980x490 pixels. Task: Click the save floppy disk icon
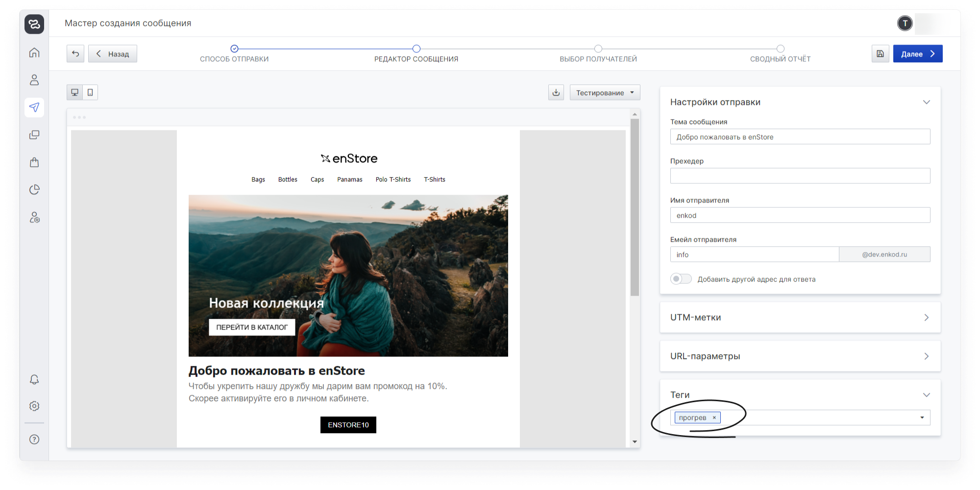tap(880, 53)
